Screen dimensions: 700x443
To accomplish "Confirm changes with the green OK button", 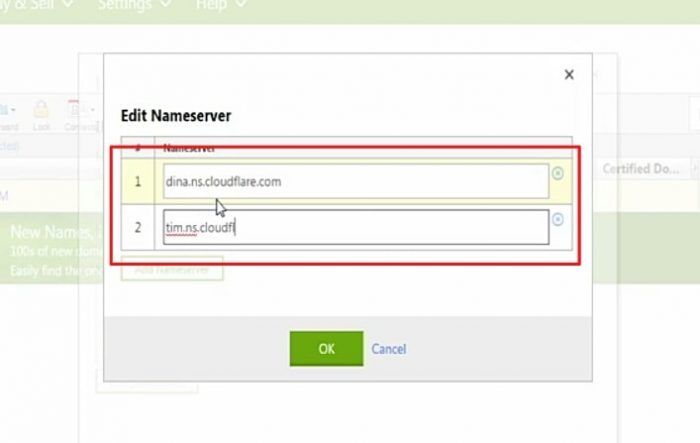I will (x=326, y=349).
